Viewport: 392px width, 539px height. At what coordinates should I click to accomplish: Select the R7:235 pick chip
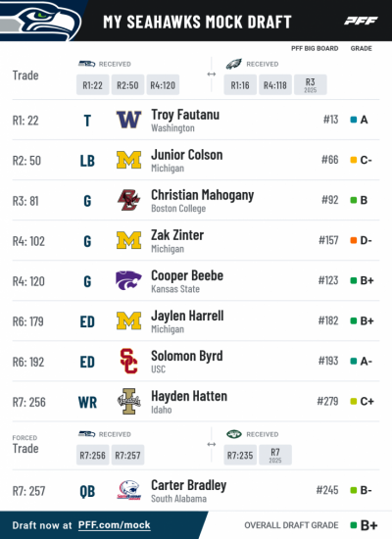pos(240,455)
